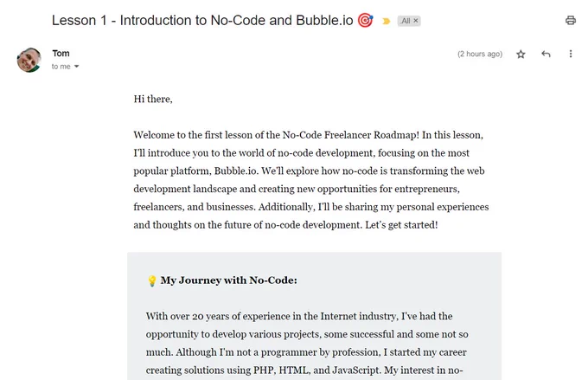Click the 'My Journey with No-Code:' heading
Viewport: 588px width, 380px height.
pos(229,280)
